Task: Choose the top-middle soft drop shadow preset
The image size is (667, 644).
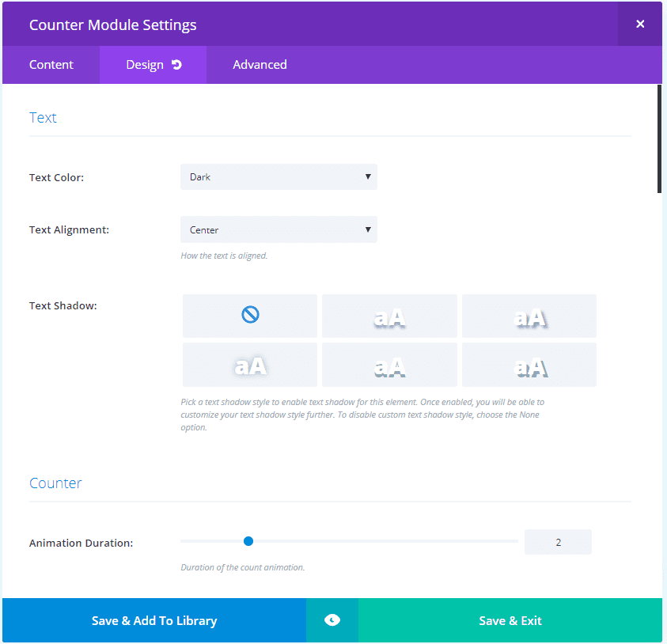Action: 389,316
